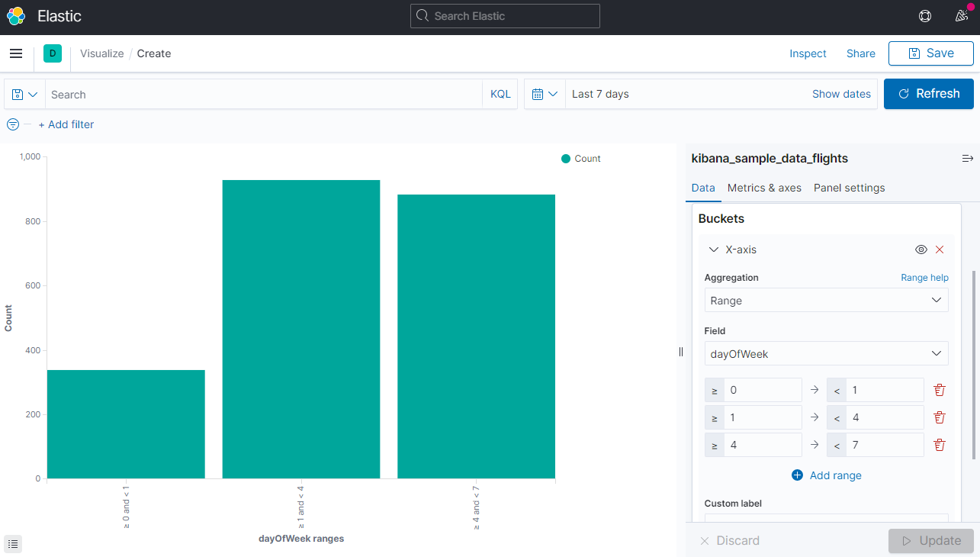This screenshot has height=557, width=980.
Task: Click the Buckets section heading
Action: coord(721,219)
